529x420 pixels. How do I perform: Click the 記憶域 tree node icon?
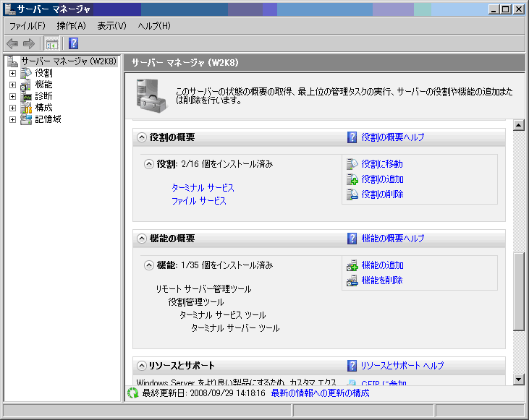click(25, 119)
